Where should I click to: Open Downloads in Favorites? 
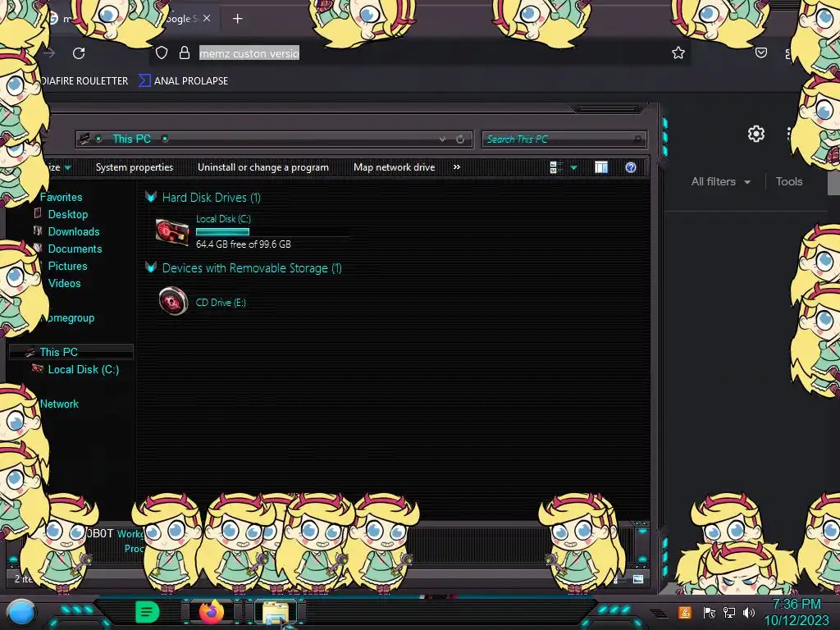pyautogui.click(x=74, y=231)
